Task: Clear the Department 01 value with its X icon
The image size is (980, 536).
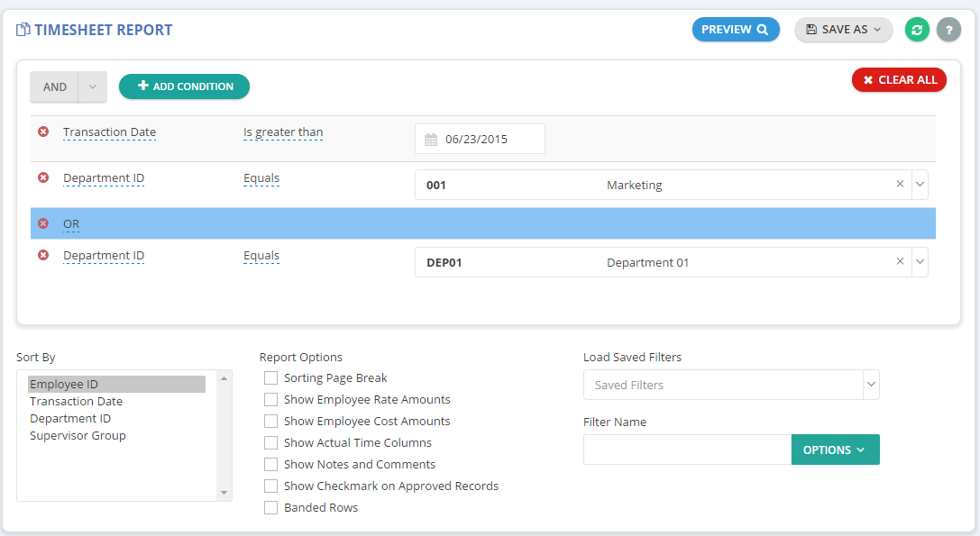Action: pyautogui.click(x=900, y=262)
